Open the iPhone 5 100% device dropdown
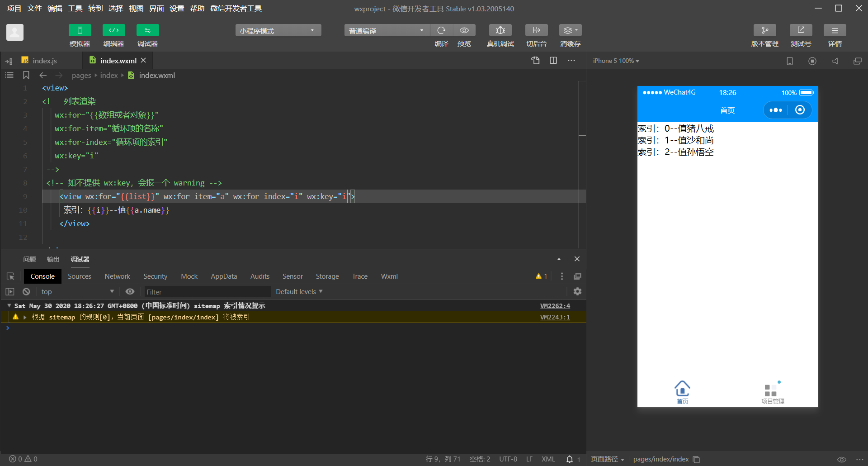The width and height of the screenshot is (868, 466). click(616, 61)
